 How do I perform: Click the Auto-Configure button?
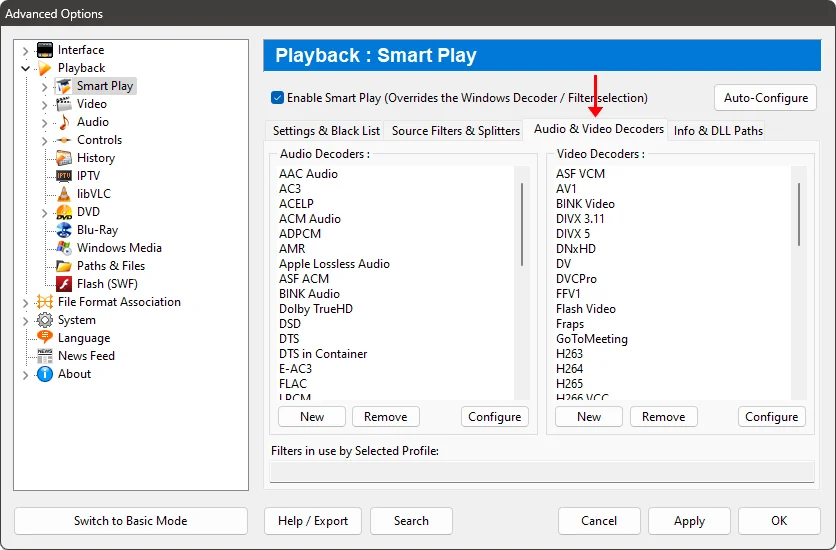tap(766, 98)
